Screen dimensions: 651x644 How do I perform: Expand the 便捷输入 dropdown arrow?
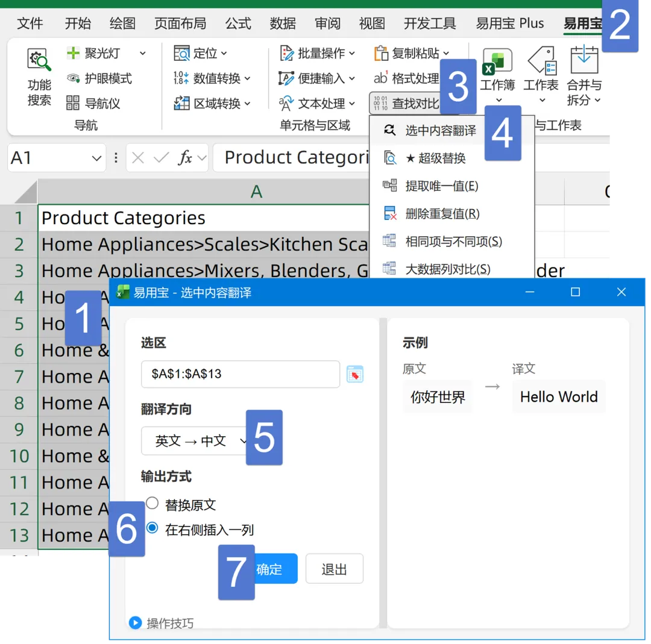(x=351, y=78)
